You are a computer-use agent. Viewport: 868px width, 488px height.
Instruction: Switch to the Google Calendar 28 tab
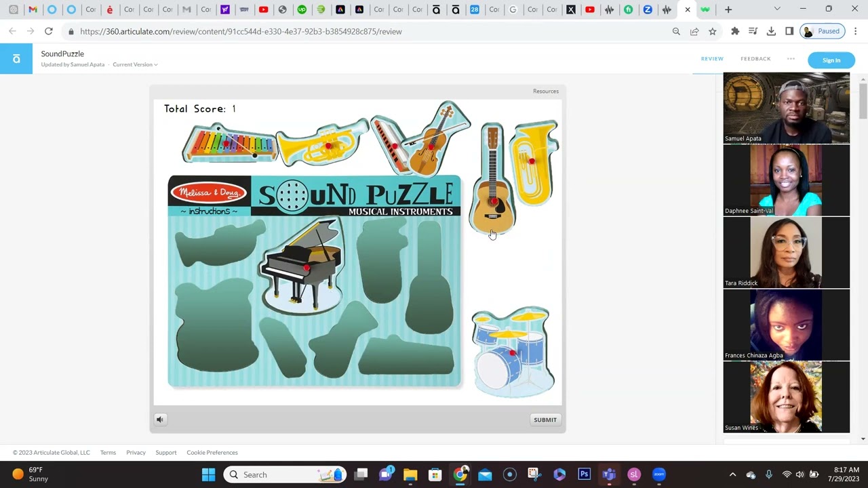475,9
